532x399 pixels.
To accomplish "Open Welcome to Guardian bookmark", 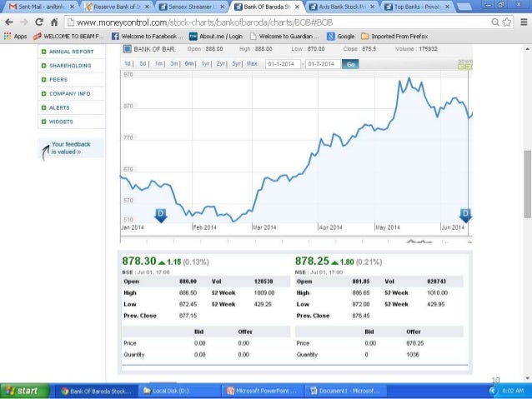I will 284,37.
